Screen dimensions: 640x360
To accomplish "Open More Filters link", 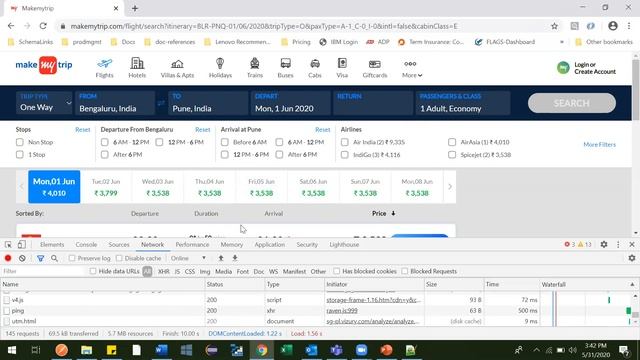I will [x=599, y=144].
